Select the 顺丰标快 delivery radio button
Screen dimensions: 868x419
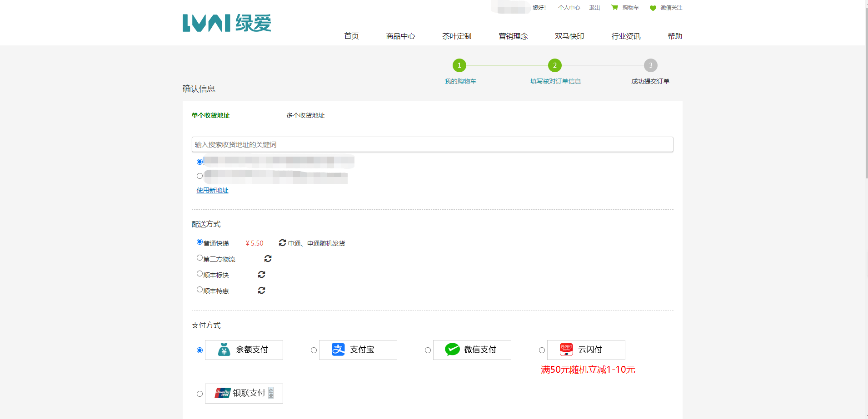tap(200, 274)
